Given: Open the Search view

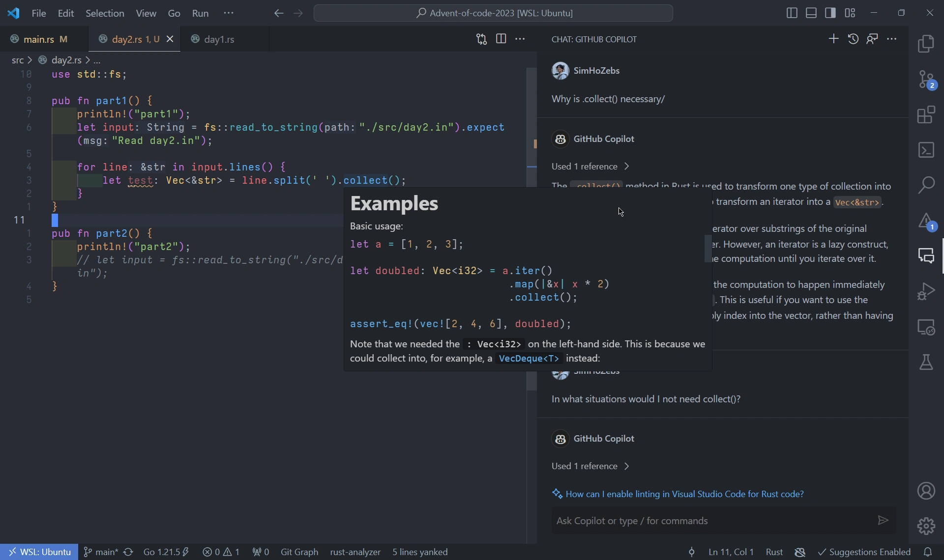Looking at the screenshot, I should click(x=926, y=185).
